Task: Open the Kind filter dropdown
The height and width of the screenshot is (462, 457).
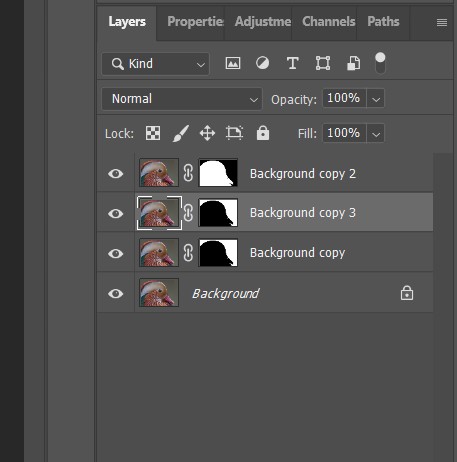Action: 155,64
